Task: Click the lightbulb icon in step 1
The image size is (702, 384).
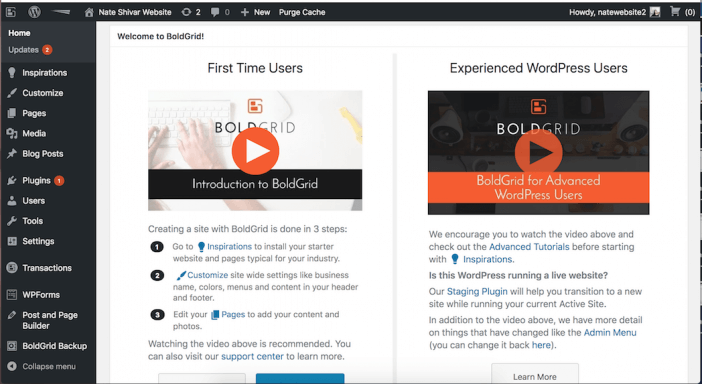Action: (201, 247)
